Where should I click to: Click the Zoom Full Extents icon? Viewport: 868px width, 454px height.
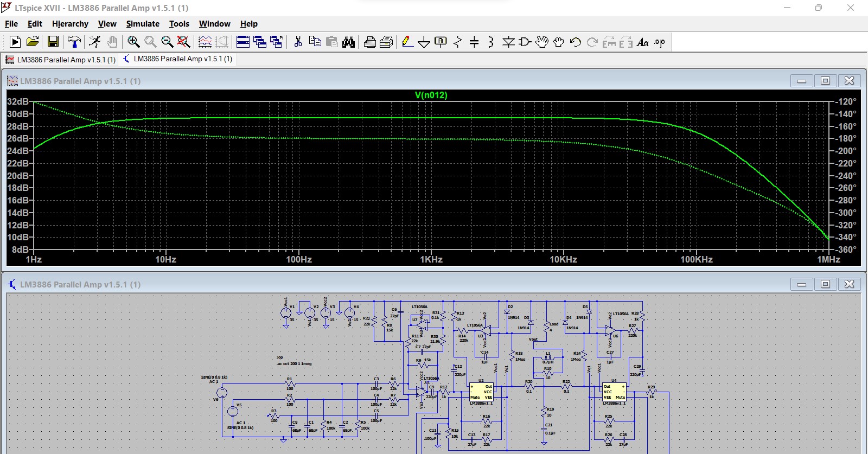click(184, 42)
